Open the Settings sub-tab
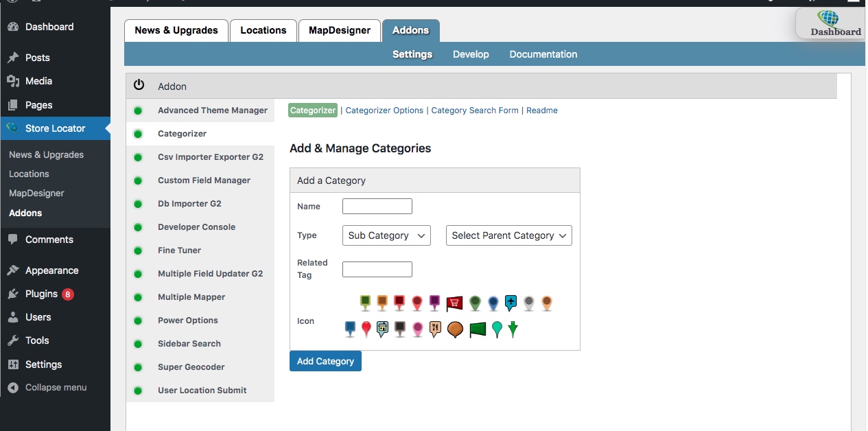 412,54
